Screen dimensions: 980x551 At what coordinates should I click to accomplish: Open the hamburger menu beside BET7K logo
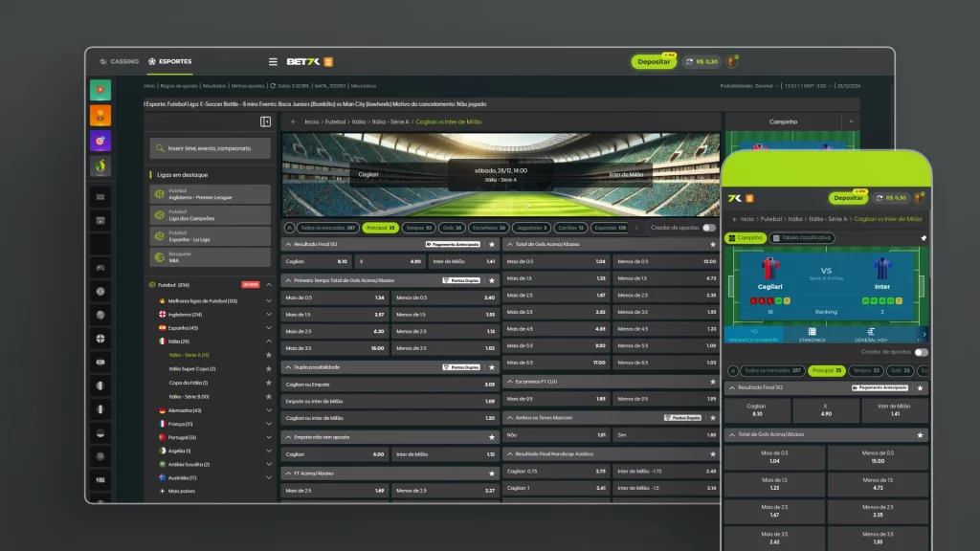coord(273,62)
